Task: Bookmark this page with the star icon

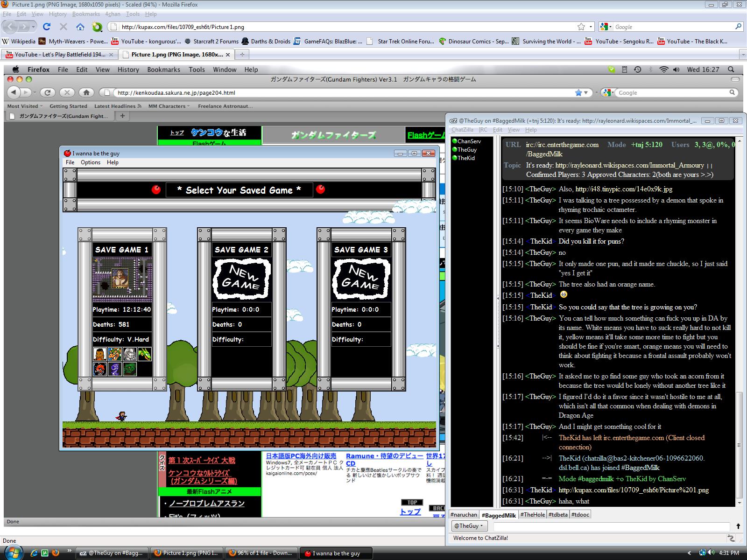Action: 581,27
